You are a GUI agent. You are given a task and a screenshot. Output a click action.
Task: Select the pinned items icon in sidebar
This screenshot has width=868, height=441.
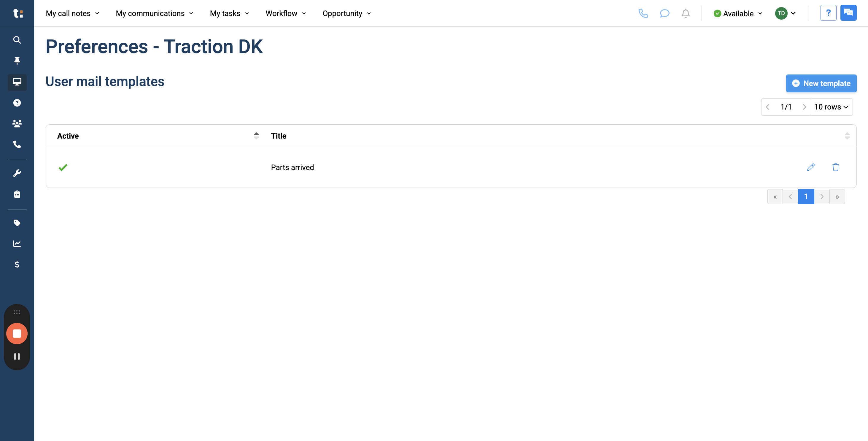click(17, 61)
